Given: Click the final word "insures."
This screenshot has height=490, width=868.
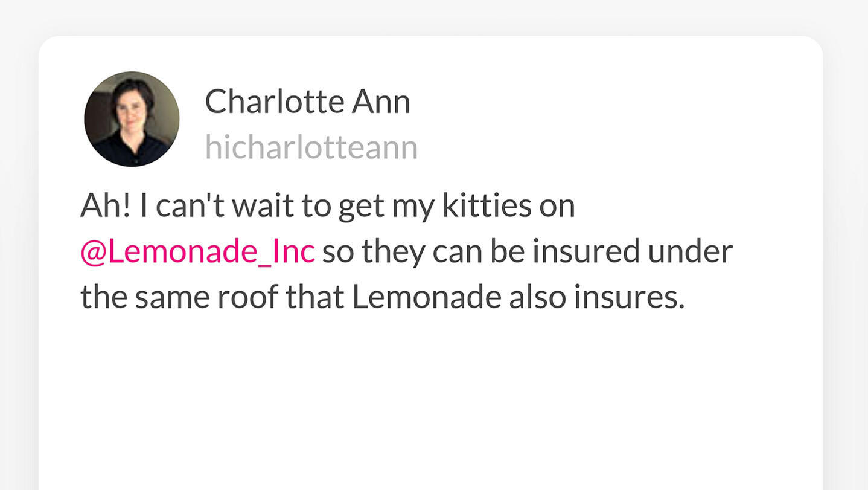Looking at the screenshot, I should [x=630, y=297].
